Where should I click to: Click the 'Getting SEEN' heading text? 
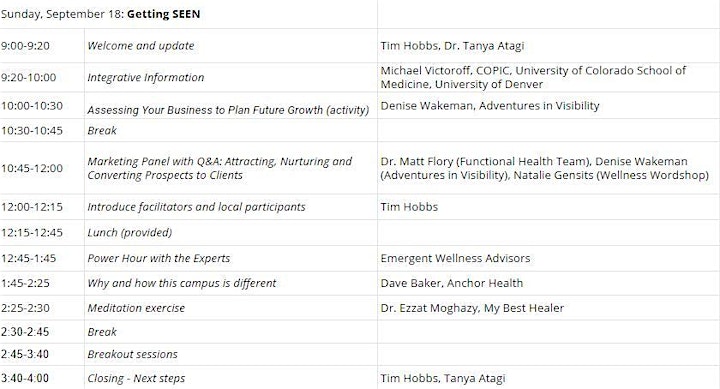[x=163, y=14]
